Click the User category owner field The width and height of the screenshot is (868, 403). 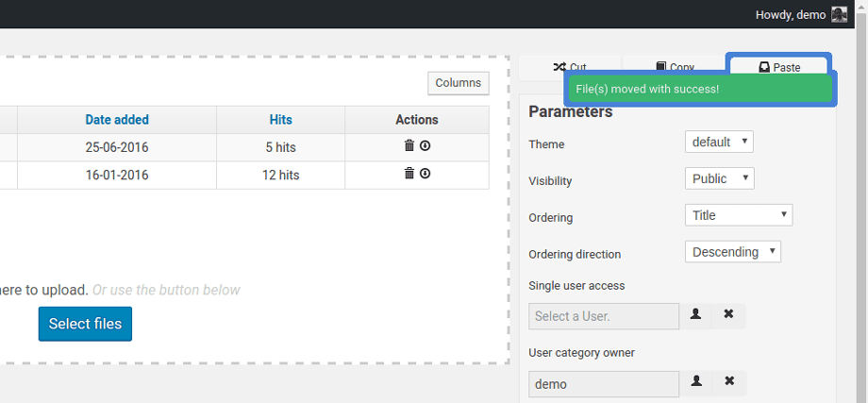point(604,384)
